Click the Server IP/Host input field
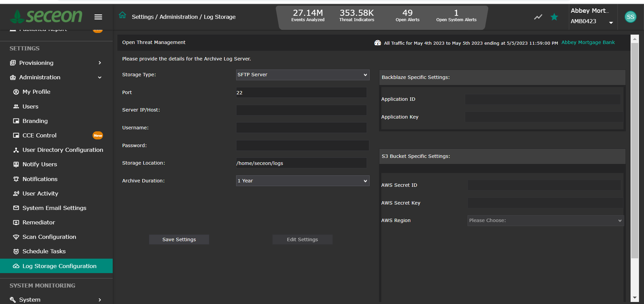 click(301, 110)
